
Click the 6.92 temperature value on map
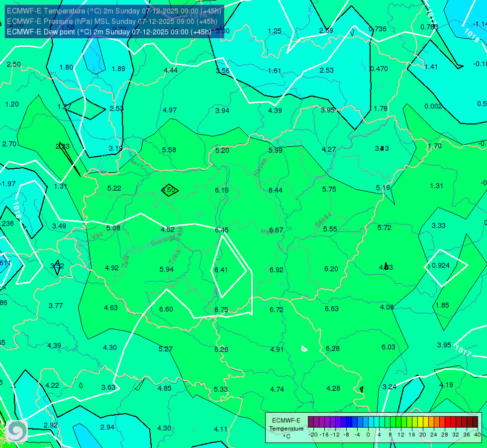pos(277,270)
